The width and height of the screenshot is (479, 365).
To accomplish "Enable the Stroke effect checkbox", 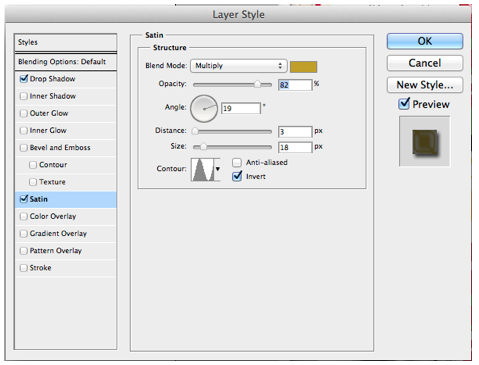I will pyautogui.click(x=23, y=268).
